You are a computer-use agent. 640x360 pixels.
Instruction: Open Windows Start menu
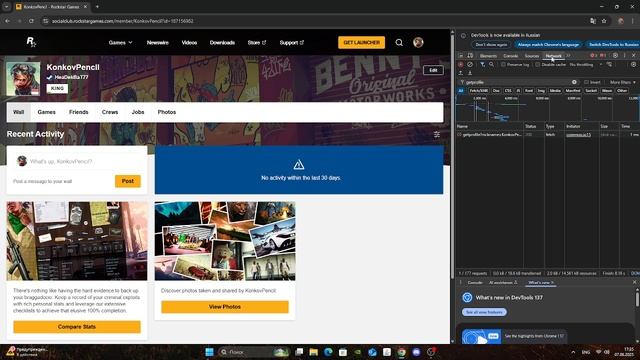click(x=209, y=352)
